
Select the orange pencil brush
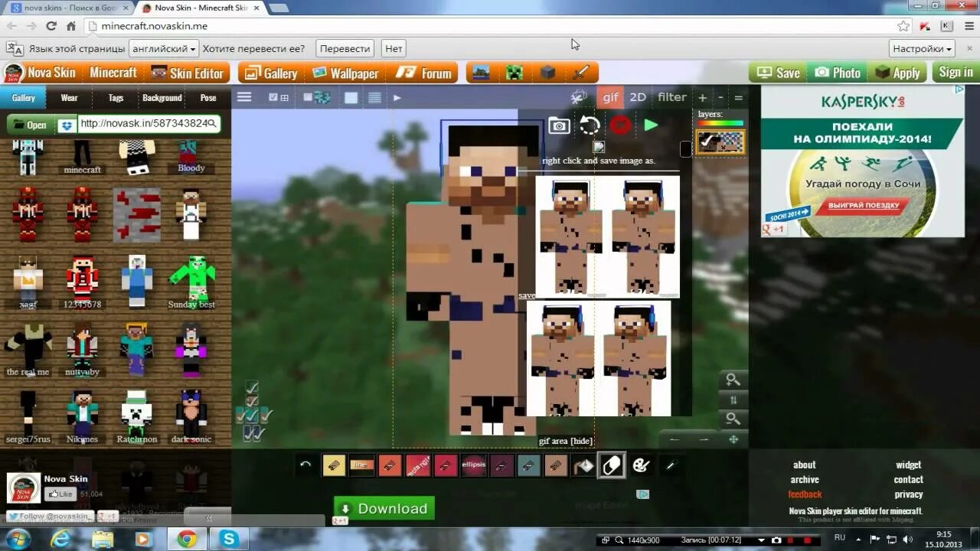[390, 465]
